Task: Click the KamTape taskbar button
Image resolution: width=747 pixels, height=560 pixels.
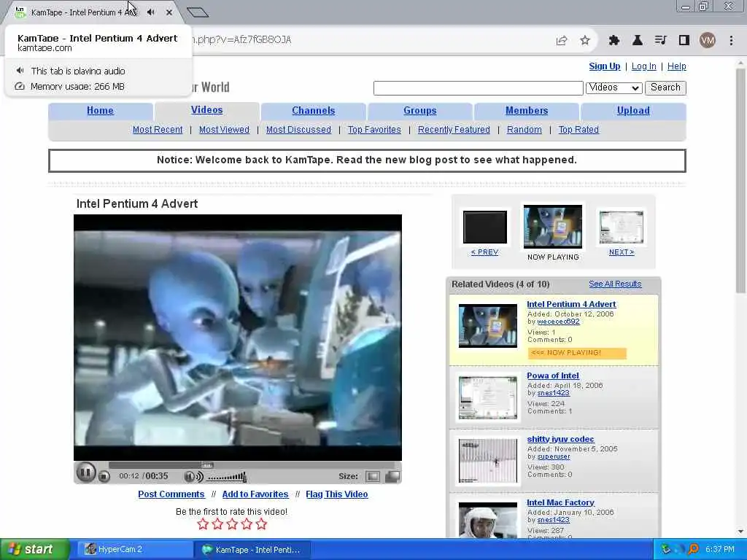Action: point(252,550)
